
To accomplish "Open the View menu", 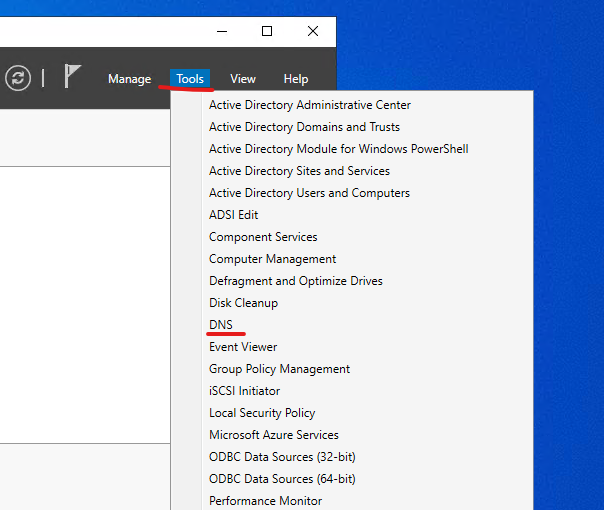I will coord(243,79).
